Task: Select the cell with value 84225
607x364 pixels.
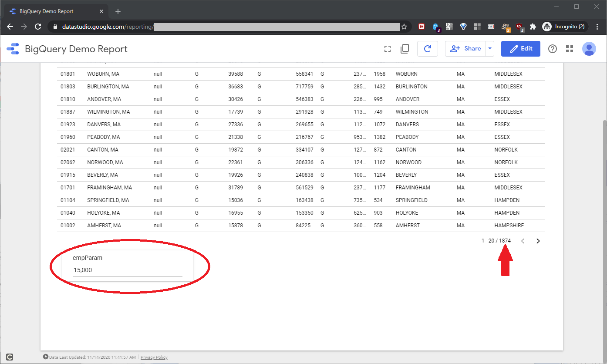Action: tap(303, 226)
